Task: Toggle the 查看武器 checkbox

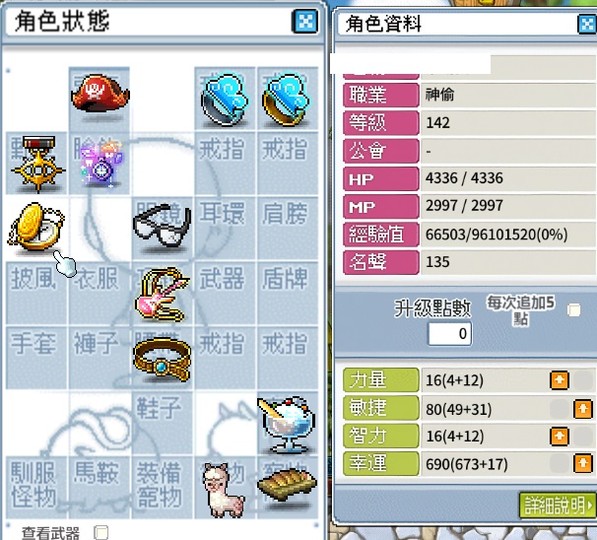Action: tap(101, 532)
